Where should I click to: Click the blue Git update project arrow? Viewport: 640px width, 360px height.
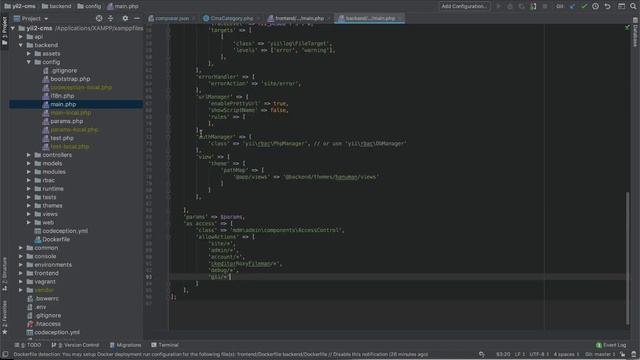572,6
